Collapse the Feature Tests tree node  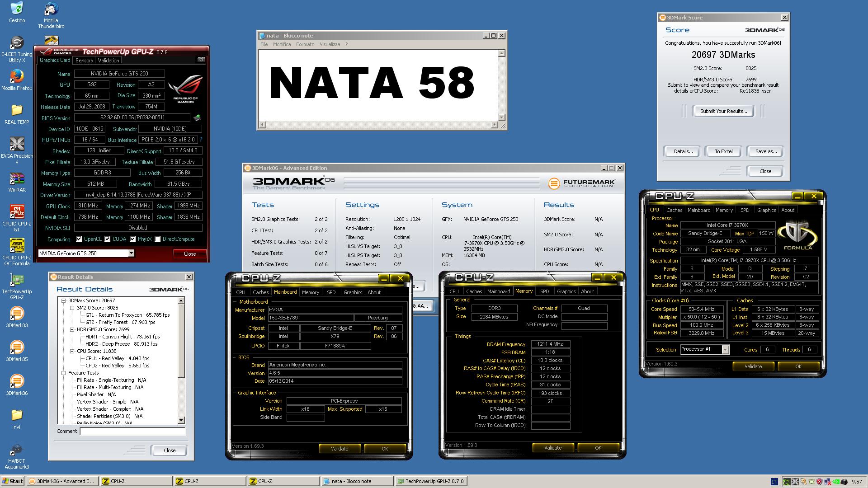tap(64, 373)
